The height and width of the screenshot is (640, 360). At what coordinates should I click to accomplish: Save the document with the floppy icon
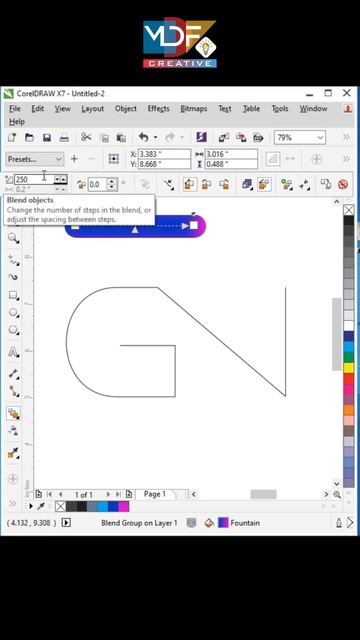pyautogui.click(x=47, y=138)
